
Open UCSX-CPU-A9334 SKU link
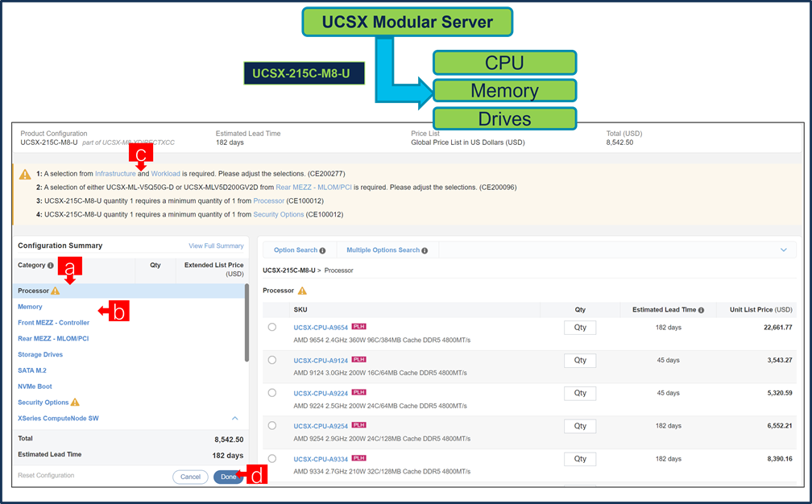click(321, 459)
